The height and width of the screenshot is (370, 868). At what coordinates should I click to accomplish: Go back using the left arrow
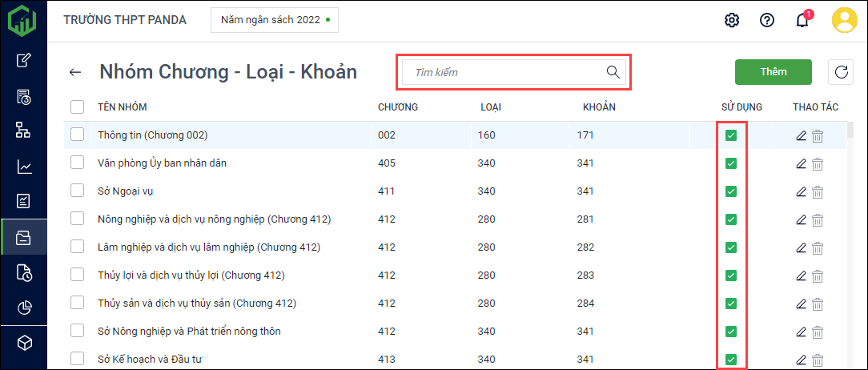[x=75, y=72]
